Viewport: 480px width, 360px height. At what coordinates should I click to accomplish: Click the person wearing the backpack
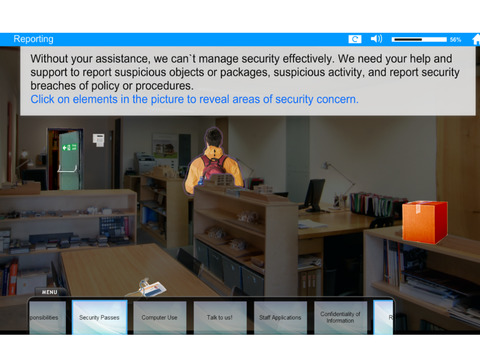tap(214, 161)
